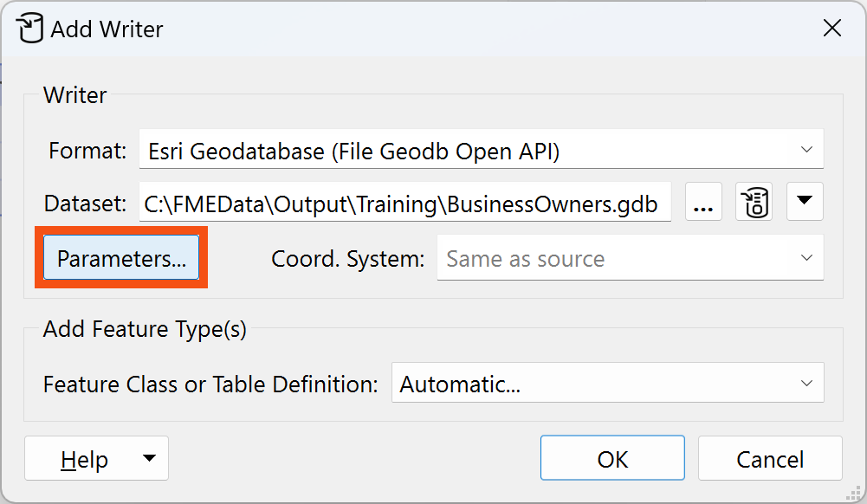Confirm the writer with OK
Image resolution: width=867 pixels, height=504 pixels.
pyautogui.click(x=612, y=458)
